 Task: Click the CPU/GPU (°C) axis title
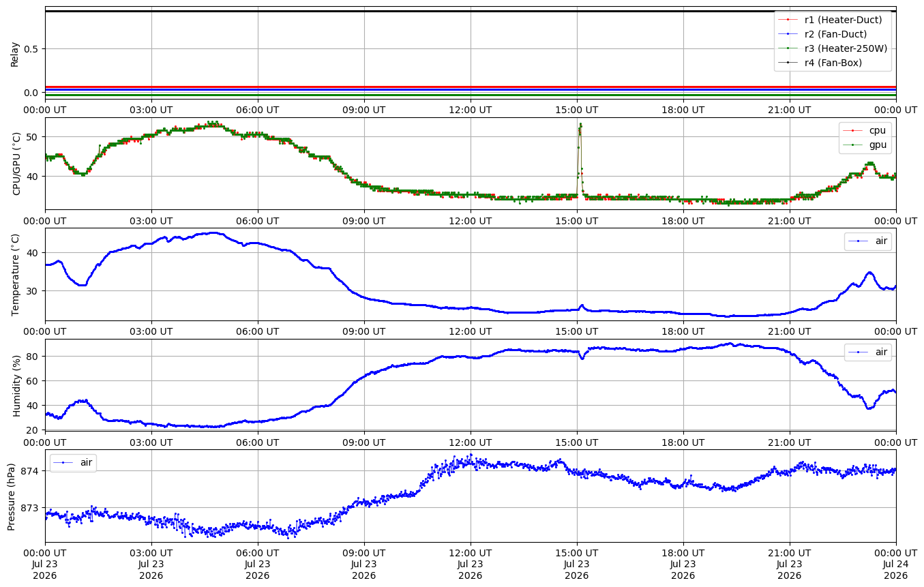point(16,164)
